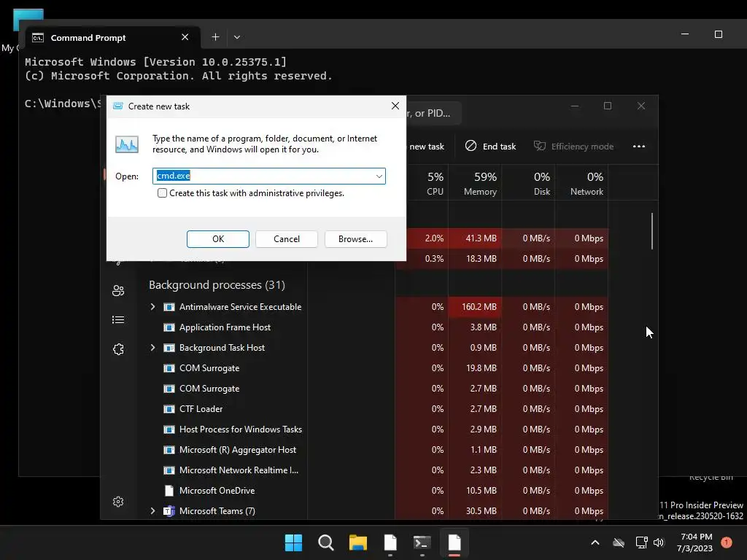Open File Explorer from the taskbar
747x560 pixels.
pyautogui.click(x=358, y=542)
